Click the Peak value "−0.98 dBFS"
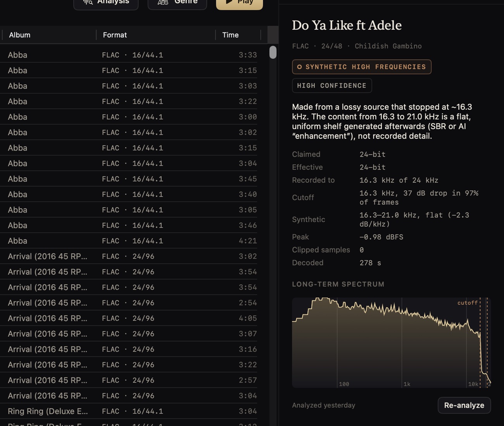The width and height of the screenshot is (504, 426). 381,237
